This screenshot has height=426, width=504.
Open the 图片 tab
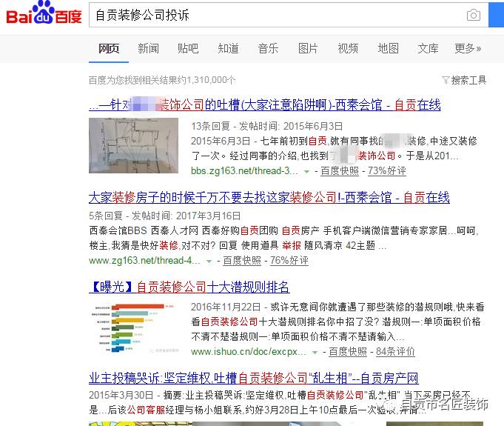[x=308, y=49]
